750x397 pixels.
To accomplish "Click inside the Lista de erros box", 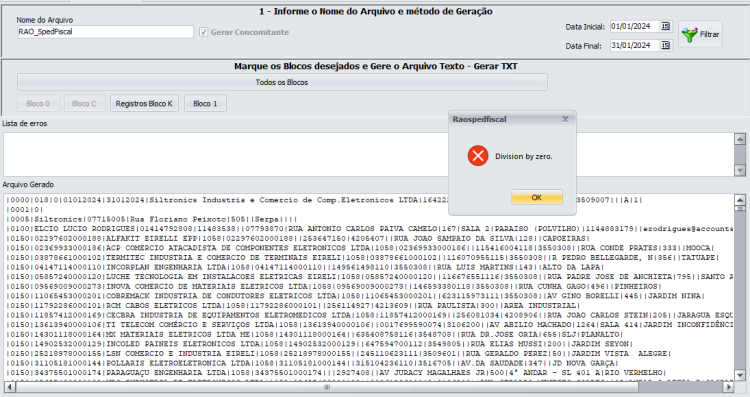I will click(x=368, y=154).
